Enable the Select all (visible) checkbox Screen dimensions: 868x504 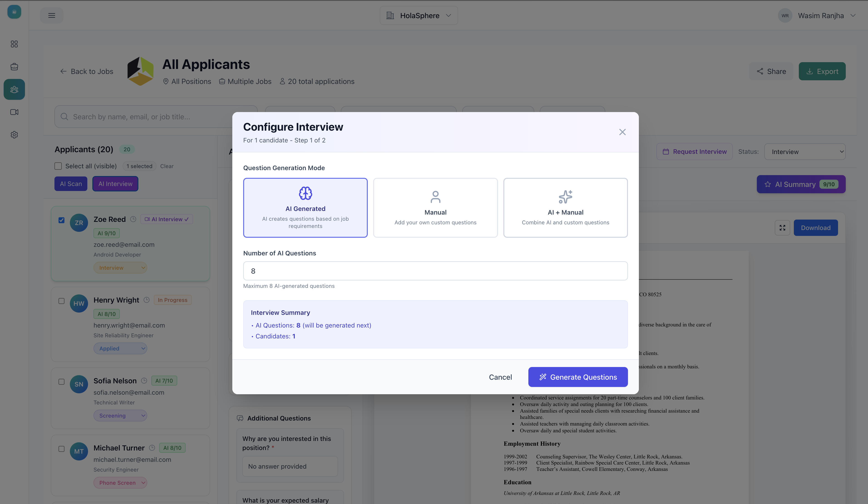coord(58,166)
